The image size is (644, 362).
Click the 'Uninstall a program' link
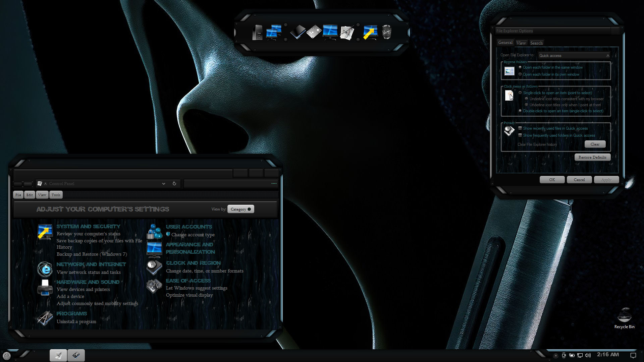(x=76, y=321)
